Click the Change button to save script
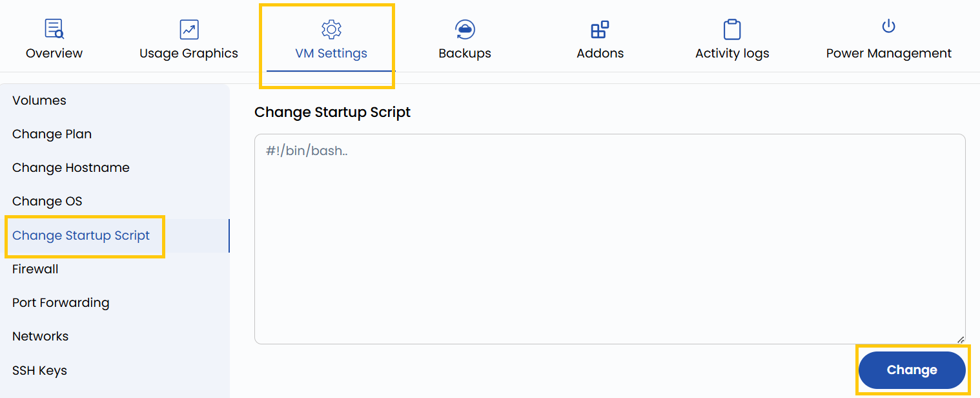Image resolution: width=980 pixels, height=398 pixels. 912,370
